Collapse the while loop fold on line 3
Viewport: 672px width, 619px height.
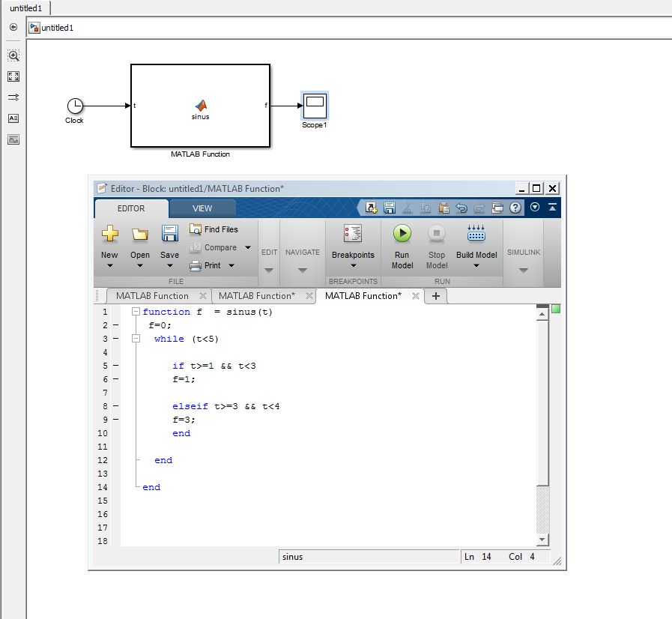[x=136, y=339]
